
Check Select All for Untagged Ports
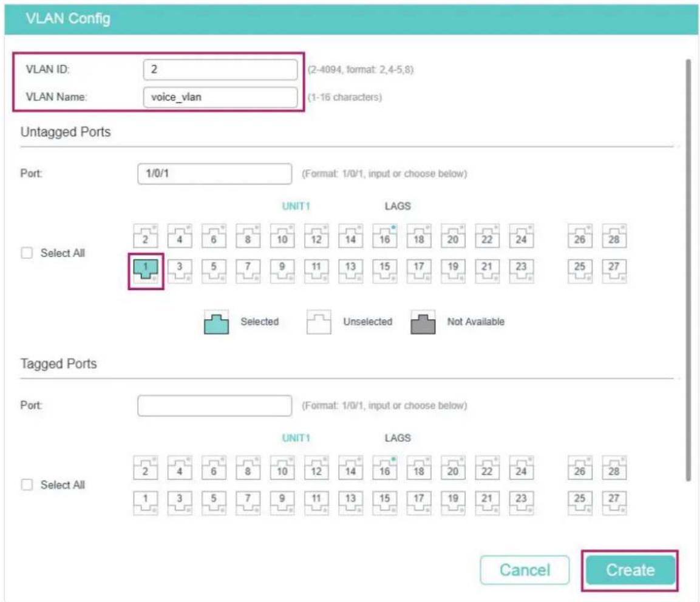(x=27, y=253)
